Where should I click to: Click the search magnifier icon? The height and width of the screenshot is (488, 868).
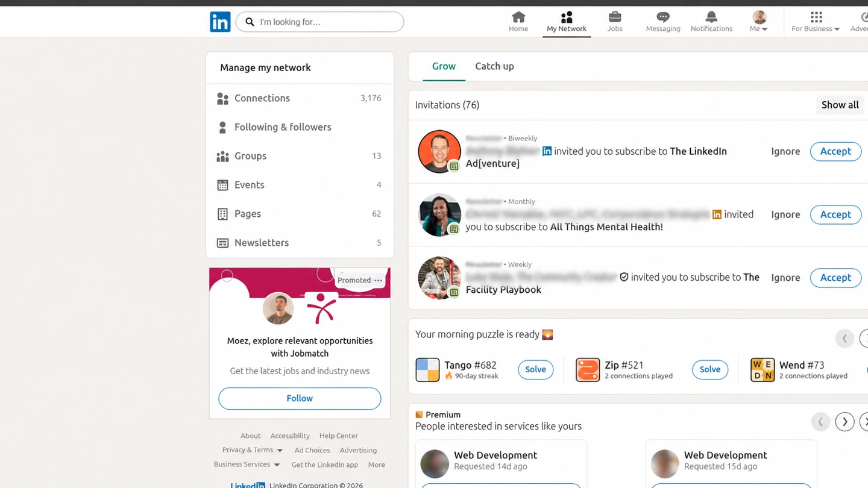(x=250, y=22)
